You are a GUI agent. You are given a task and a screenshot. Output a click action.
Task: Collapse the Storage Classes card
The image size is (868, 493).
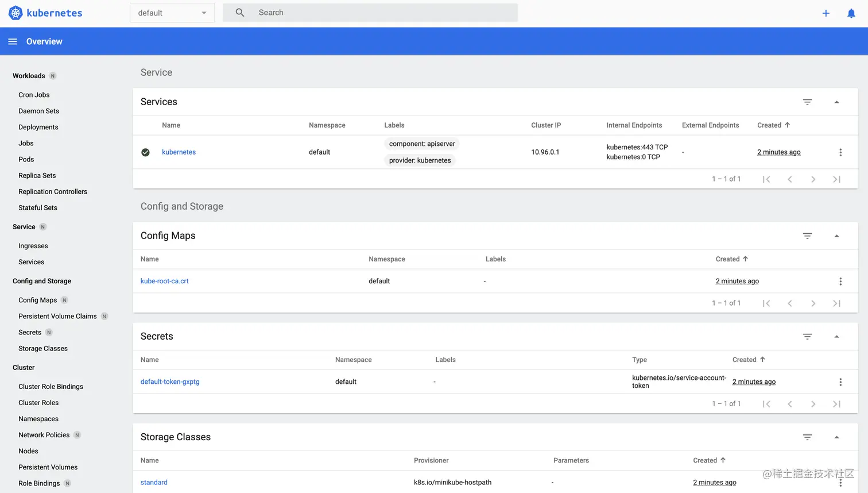836,437
